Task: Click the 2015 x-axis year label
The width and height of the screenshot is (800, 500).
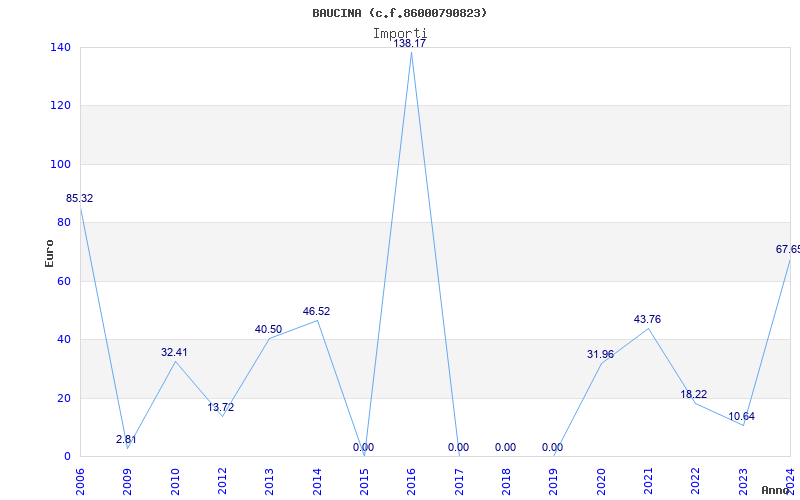Action: (364, 482)
